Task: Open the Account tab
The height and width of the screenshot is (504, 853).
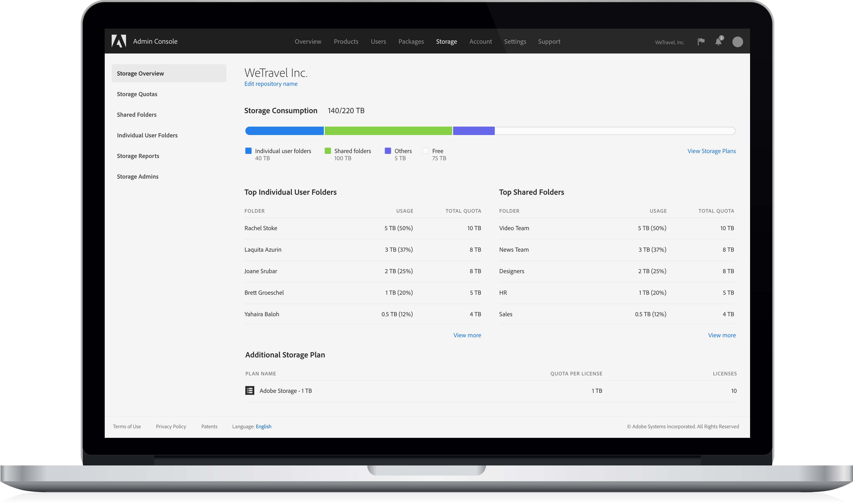Action: [481, 41]
